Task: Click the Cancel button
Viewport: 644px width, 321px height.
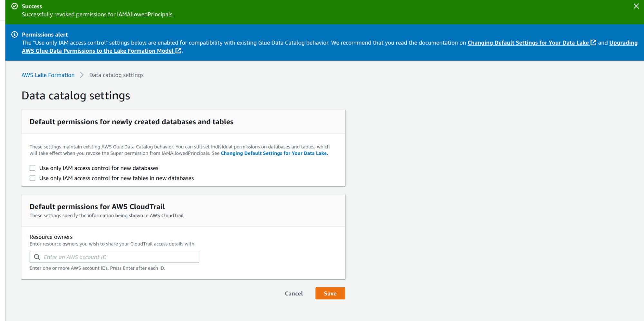Action: [294, 293]
